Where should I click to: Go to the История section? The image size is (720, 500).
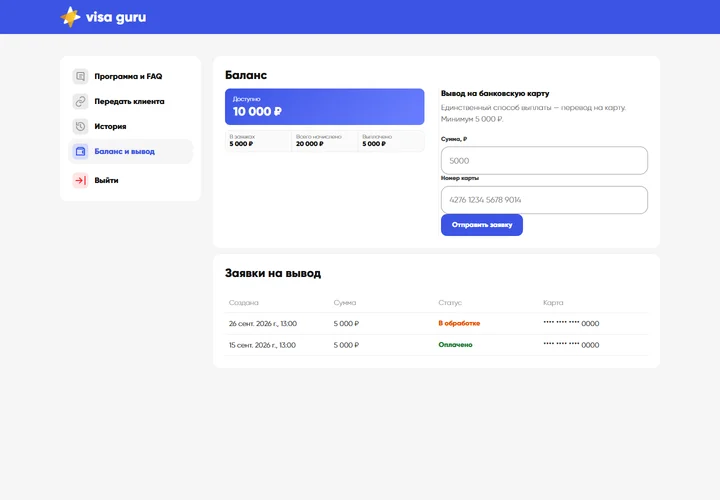(130, 126)
